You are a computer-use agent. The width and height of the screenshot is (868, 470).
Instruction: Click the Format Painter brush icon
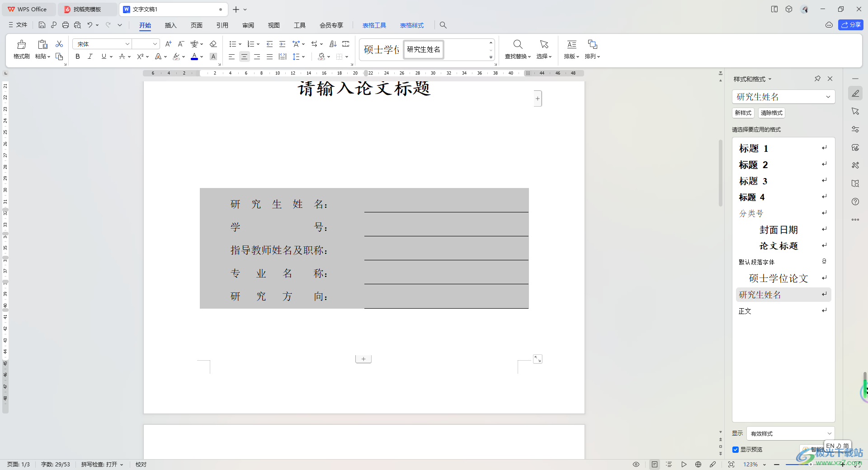coord(21,44)
